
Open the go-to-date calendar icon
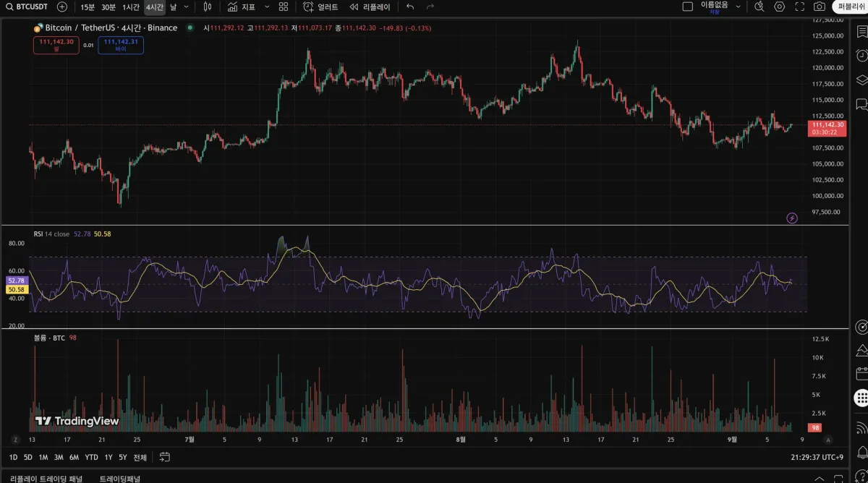coord(164,457)
